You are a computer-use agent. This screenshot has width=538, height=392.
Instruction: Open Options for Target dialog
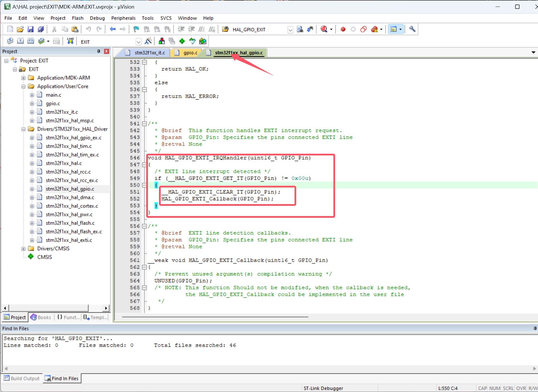click(148, 41)
